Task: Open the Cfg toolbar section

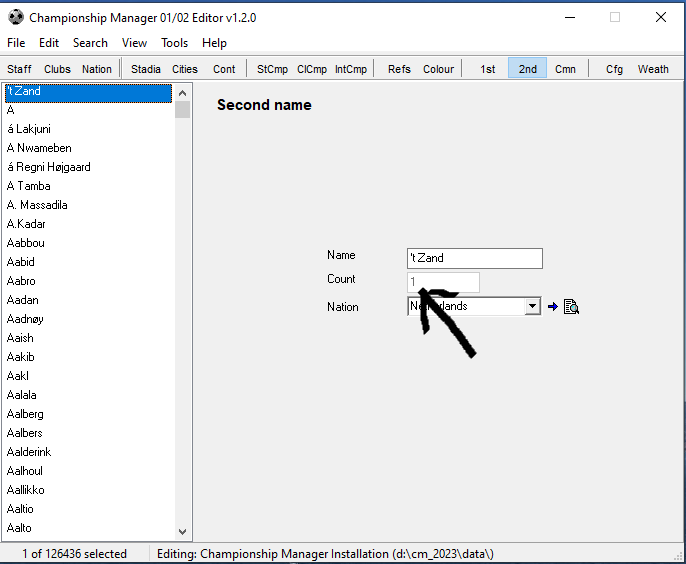Action: tap(614, 69)
